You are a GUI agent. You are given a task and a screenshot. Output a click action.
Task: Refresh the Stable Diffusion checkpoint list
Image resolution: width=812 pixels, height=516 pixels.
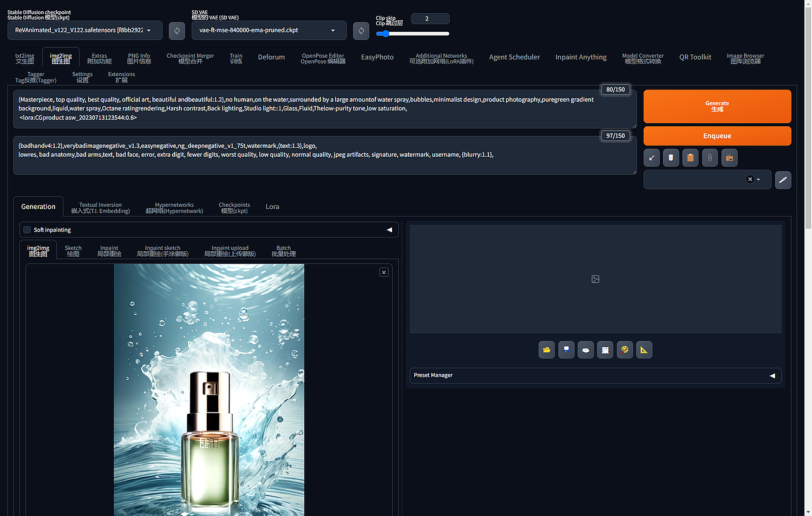[177, 30]
